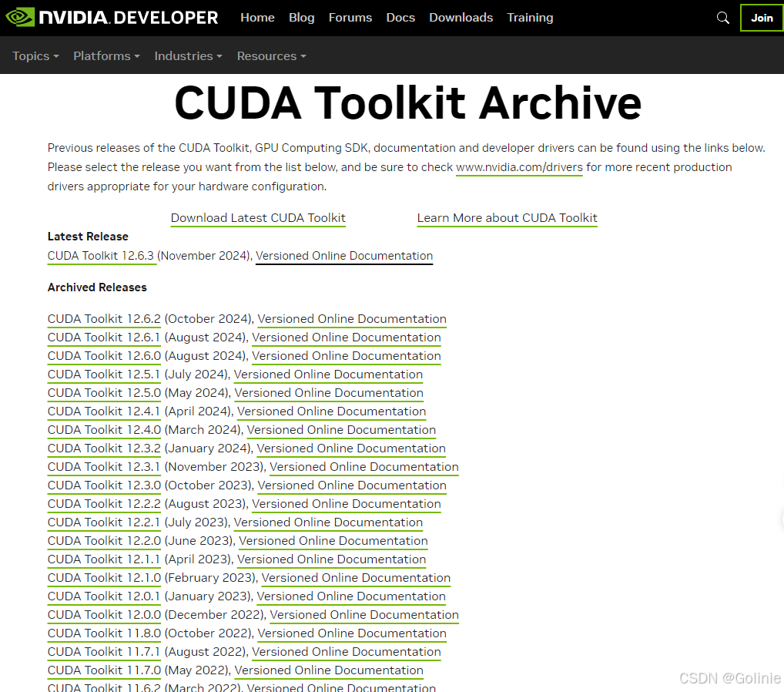784x692 pixels.
Task: Open CUDA Toolkit 12.4.0 link
Action: [104, 430]
